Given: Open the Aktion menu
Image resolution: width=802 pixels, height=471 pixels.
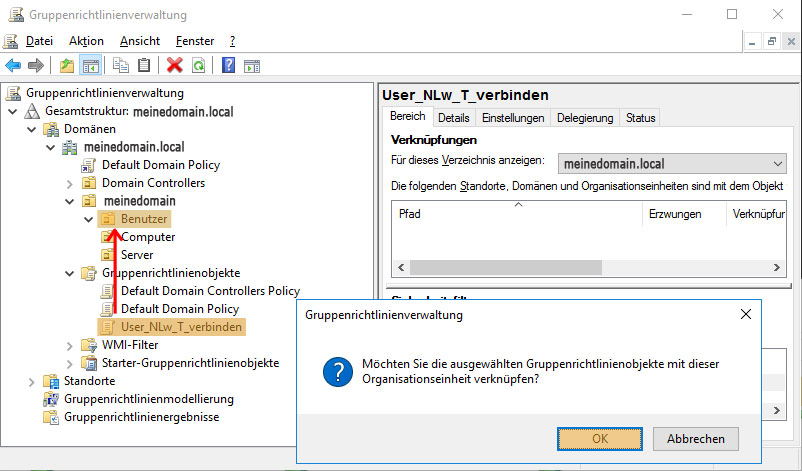Looking at the screenshot, I should click(86, 41).
